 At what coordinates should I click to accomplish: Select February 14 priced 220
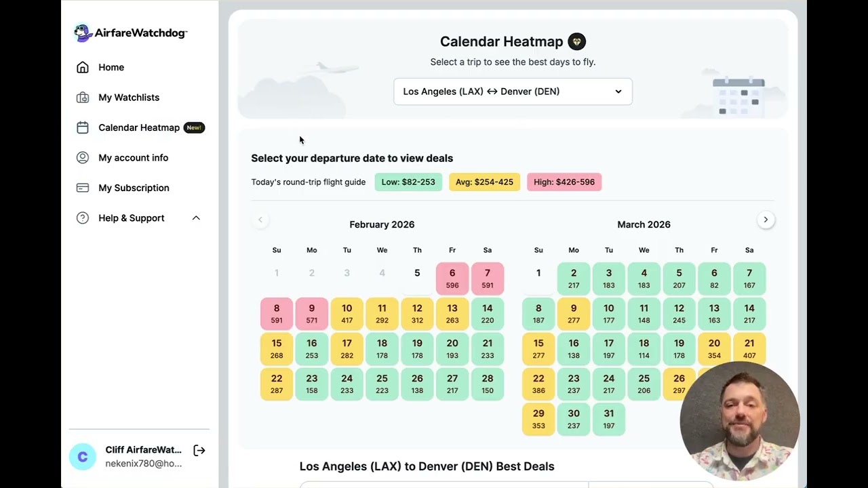tap(488, 314)
